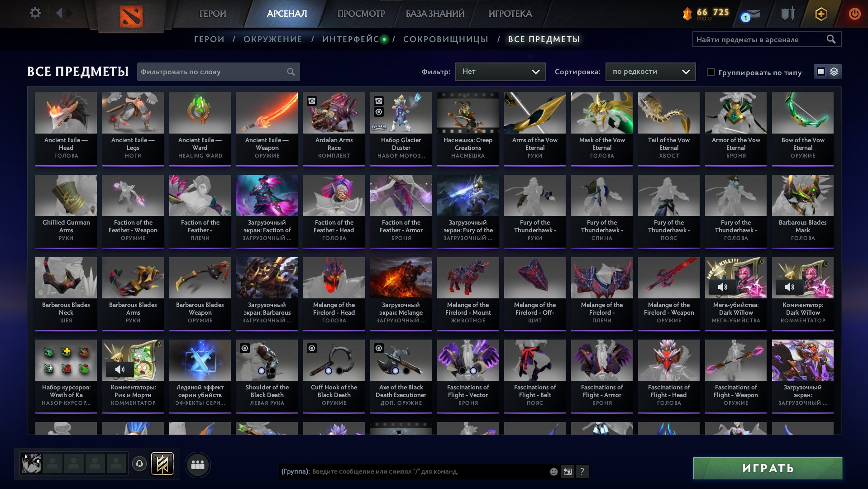Screen dimensions: 868x489
Task: Expand the Фильтр dropdown set to Нет
Action: pyautogui.click(x=500, y=72)
